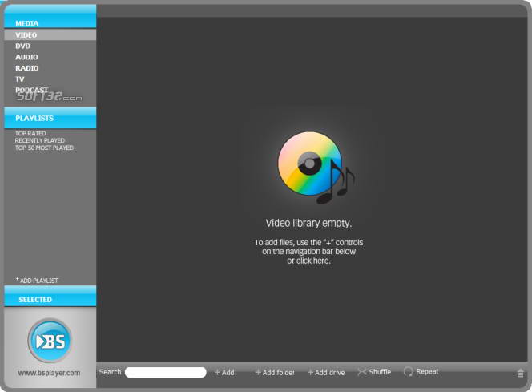The width and height of the screenshot is (532, 392).
Task: Toggle Repeat playback mode
Action: tap(421, 372)
